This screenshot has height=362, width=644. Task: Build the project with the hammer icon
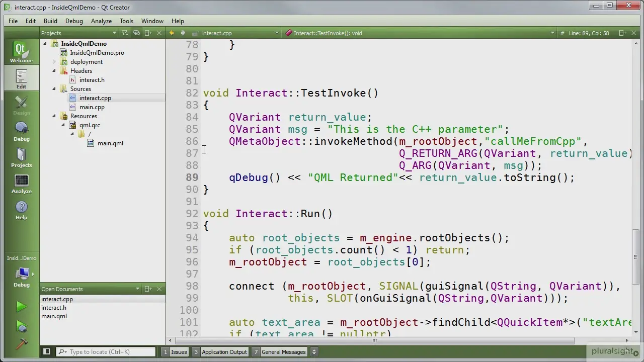21,344
